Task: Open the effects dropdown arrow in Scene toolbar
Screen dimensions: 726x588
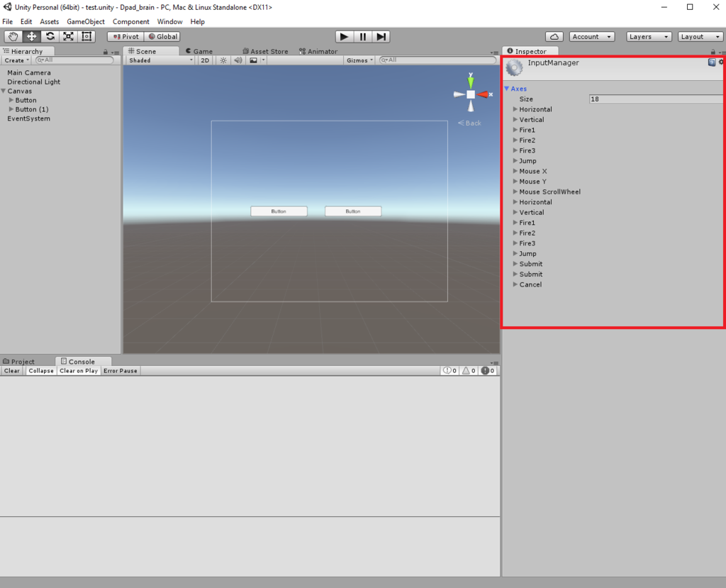Action: tap(263, 60)
